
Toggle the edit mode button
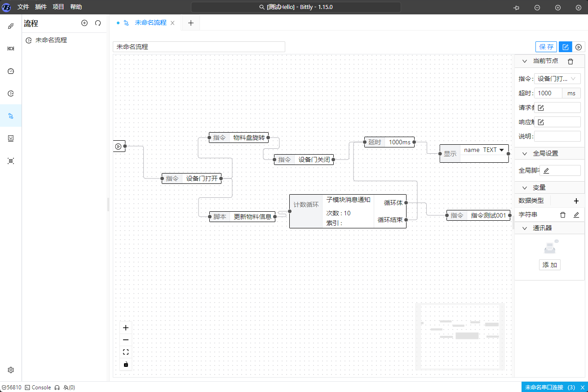tap(566, 47)
